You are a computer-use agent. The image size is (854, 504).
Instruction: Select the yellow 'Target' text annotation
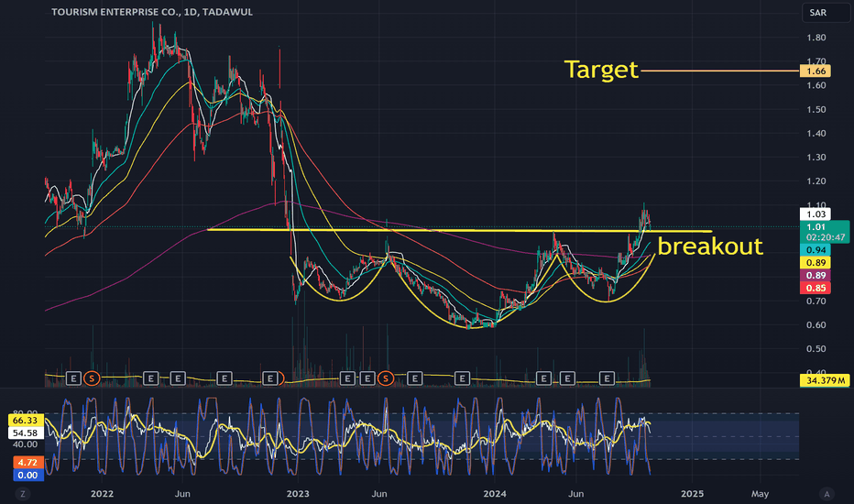(601, 70)
